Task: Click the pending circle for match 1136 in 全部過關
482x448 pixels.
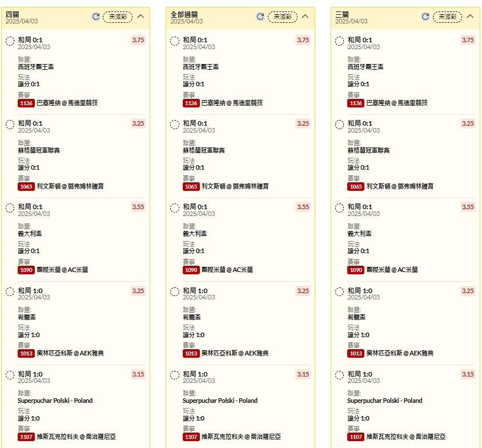Action: (x=175, y=41)
